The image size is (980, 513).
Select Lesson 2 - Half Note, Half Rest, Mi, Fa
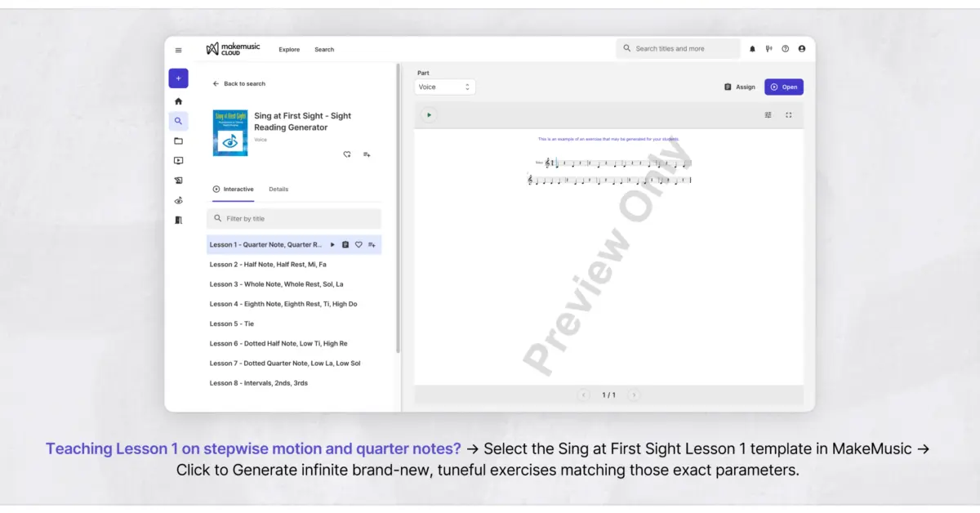click(268, 265)
